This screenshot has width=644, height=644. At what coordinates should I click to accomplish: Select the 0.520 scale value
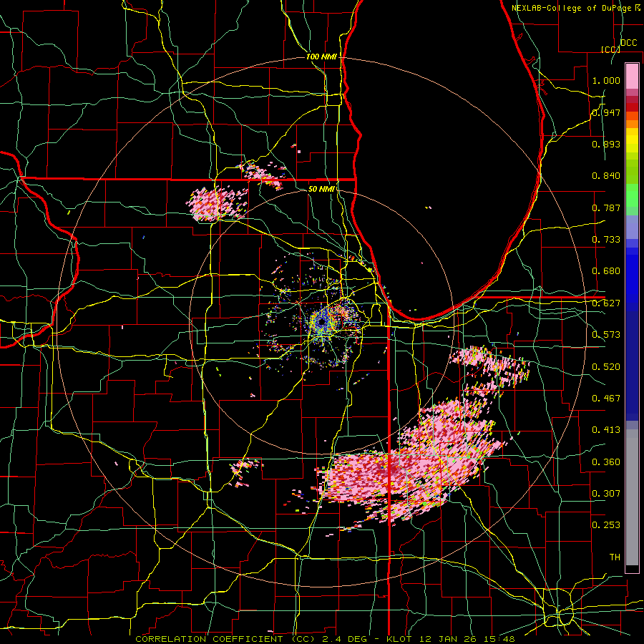[x=606, y=367]
